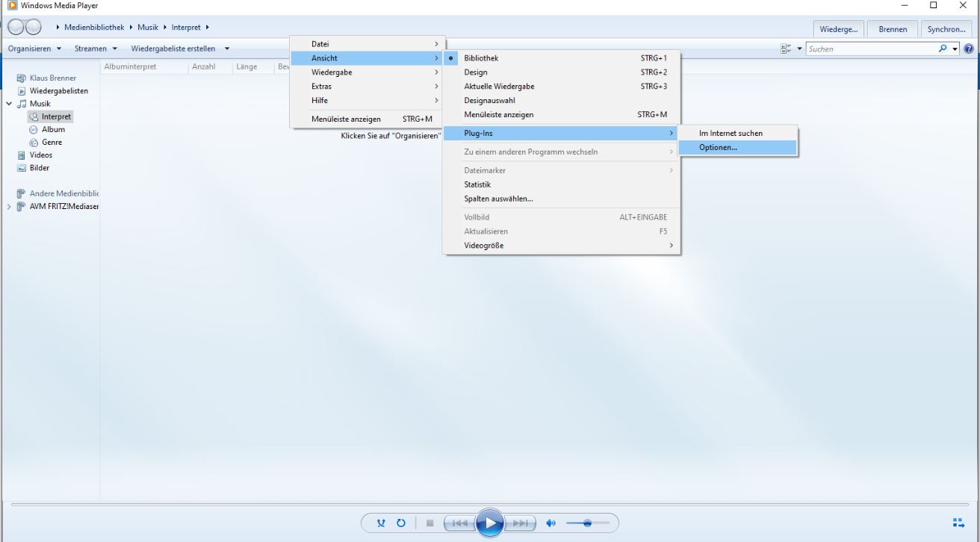This screenshot has height=542, width=980.
Task: Open the Brennen tab
Action: (x=893, y=29)
